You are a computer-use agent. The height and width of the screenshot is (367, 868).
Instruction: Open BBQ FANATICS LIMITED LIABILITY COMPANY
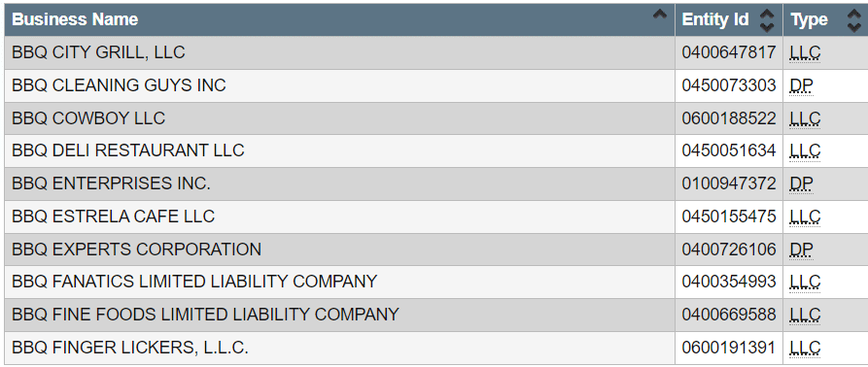point(194,282)
